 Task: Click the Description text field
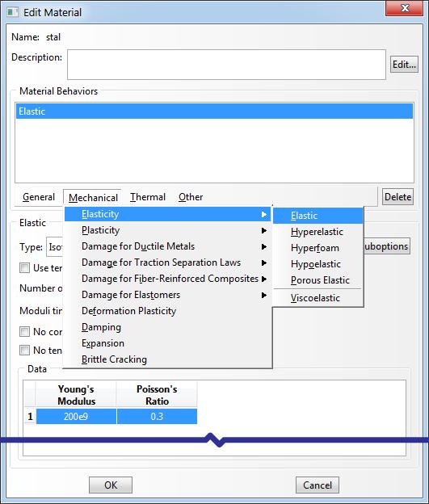click(x=226, y=65)
